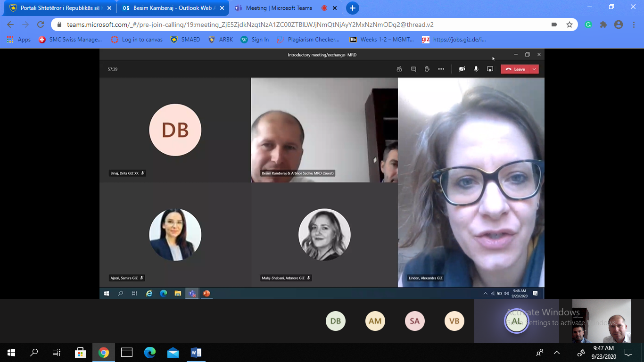The height and width of the screenshot is (362, 644).
Task: Open the Chrome extensions puzzle icon
Action: tap(603, 25)
